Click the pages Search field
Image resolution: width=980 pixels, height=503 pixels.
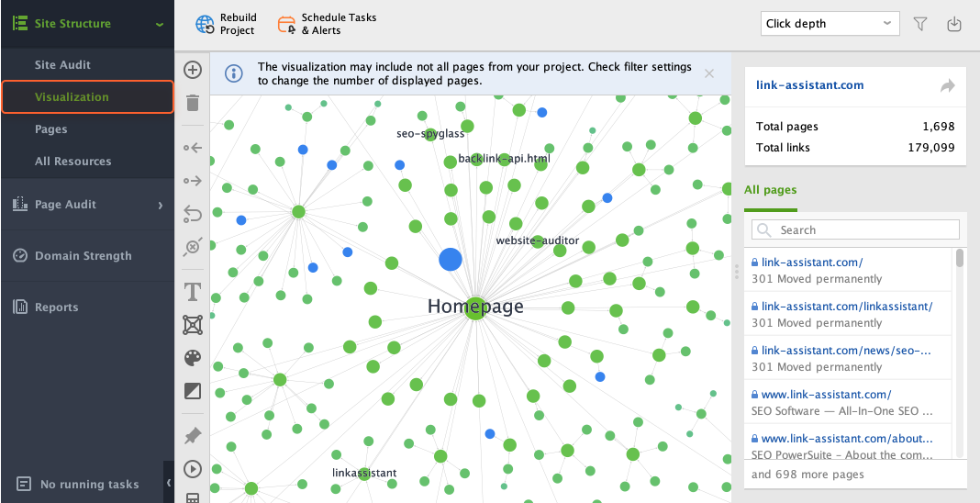pyautogui.click(x=855, y=230)
